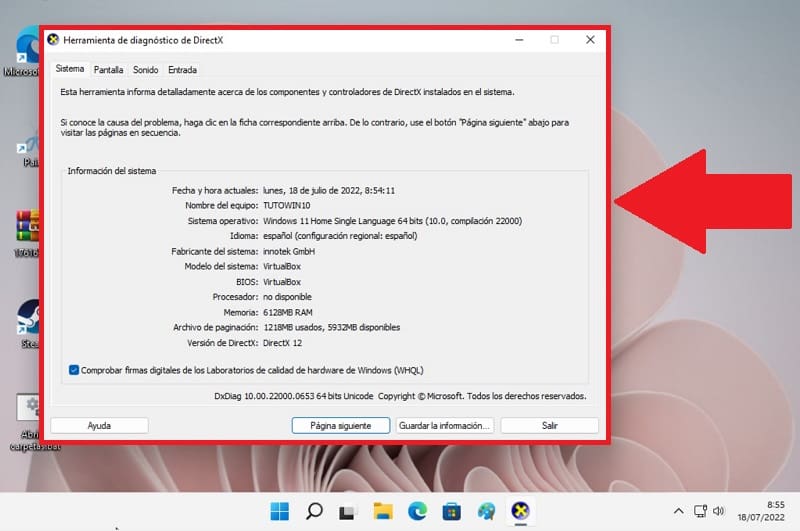Click the DxDiag taskbar icon
This screenshot has height=531, width=800.
(520, 511)
